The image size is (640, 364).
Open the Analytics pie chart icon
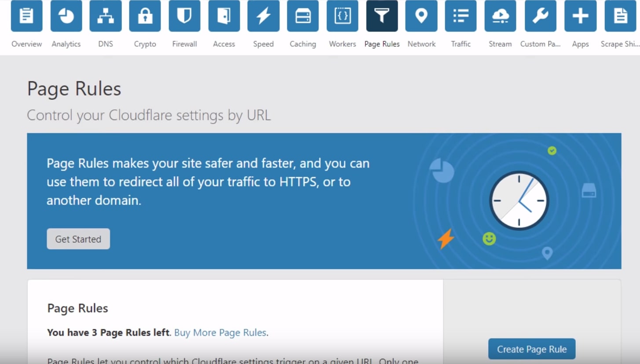pyautogui.click(x=66, y=16)
